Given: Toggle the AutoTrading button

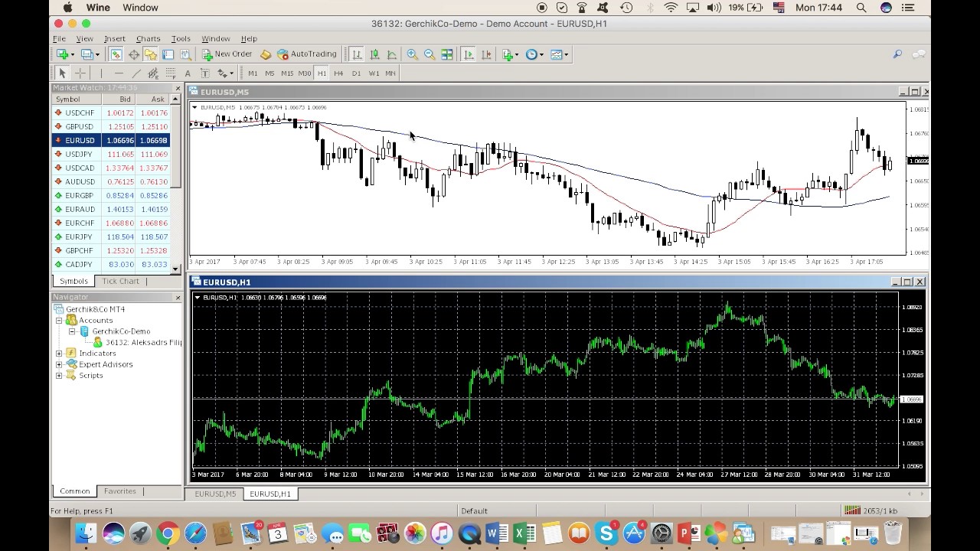Looking at the screenshot, I should (307, 54).
